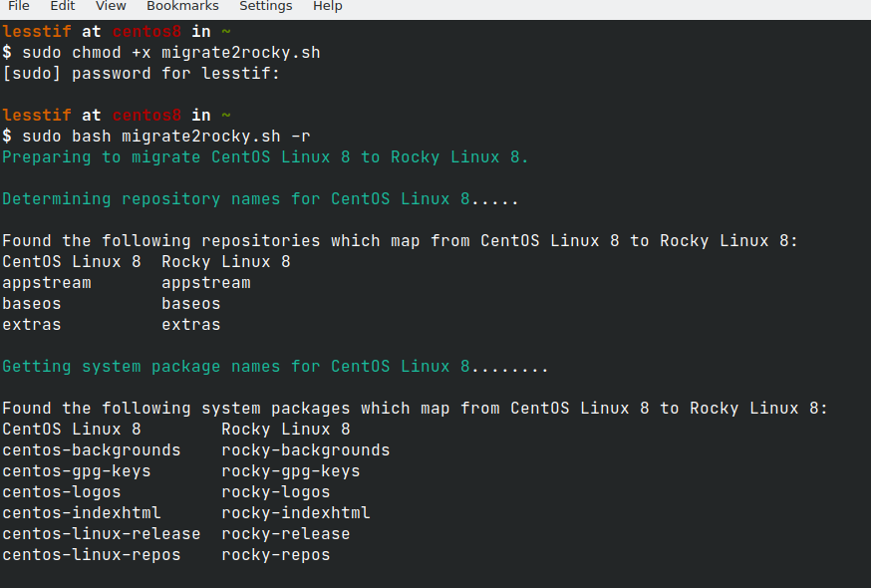Click the first 'lesstif at centos8' prompt line
Image resolution: width=871 pixels, height=588 pixels.
tap(117, 32)
